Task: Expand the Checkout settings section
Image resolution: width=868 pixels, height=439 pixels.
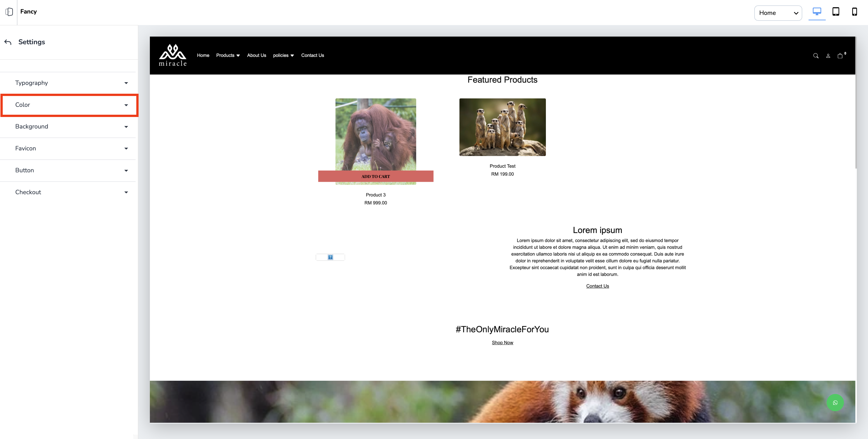Action: [69, 192]
